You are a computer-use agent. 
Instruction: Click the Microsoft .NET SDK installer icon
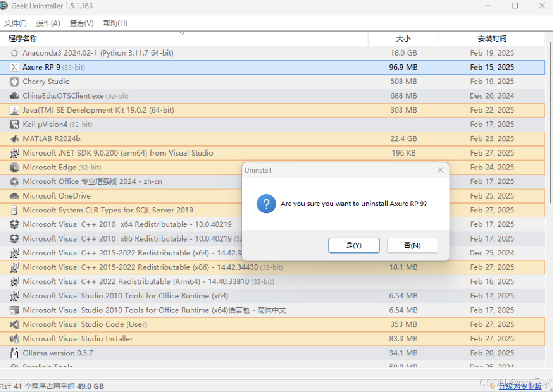point(14,153)
